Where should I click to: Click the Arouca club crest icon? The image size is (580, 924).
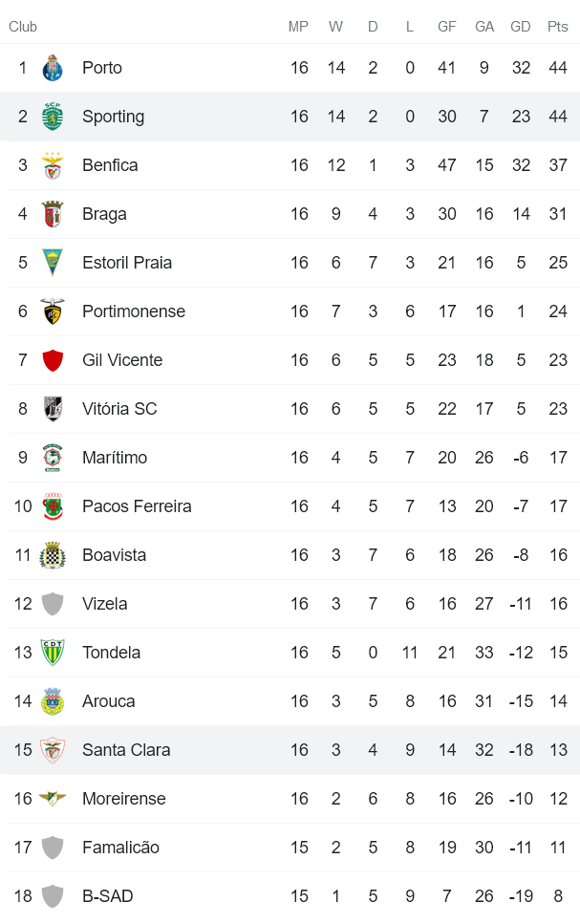point(53,701)
